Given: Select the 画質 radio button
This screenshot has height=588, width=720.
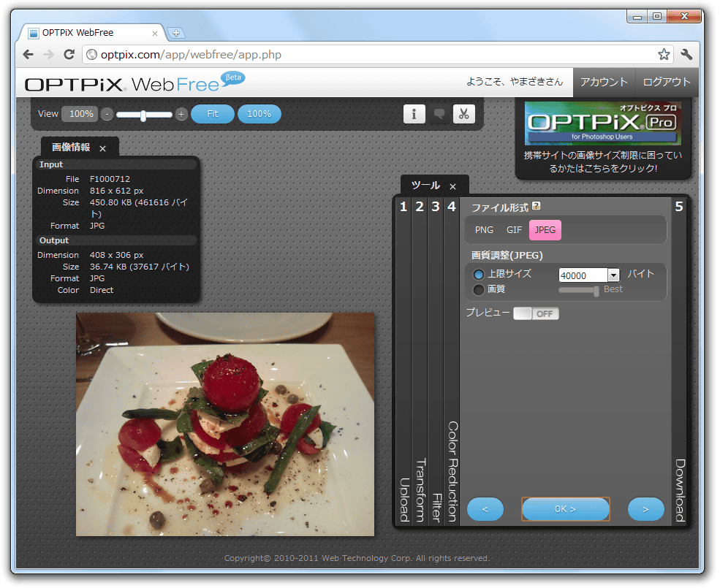Looking at the screenshot, I should click(x=479, y=290).
